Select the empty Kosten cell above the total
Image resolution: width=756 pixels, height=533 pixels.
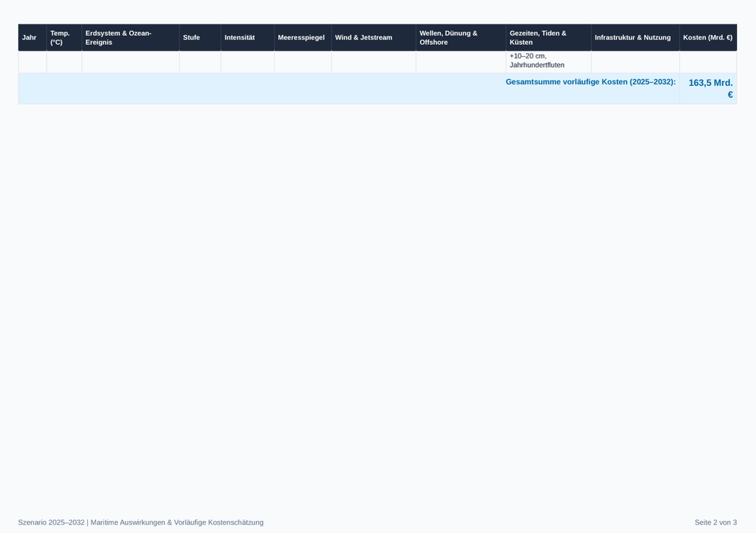coord(708,62)
